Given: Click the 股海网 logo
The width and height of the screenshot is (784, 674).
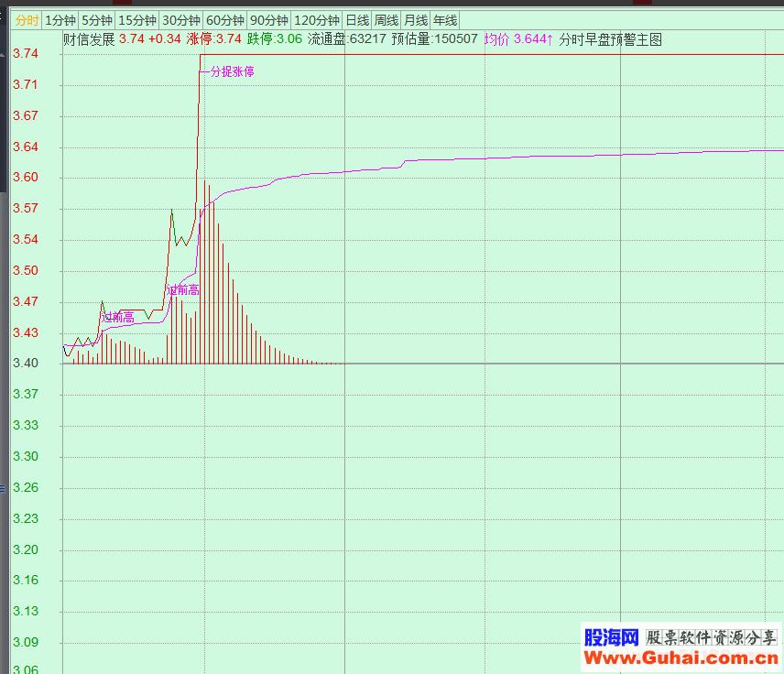Looking at the screenshot, I should [x=611, y=637].
